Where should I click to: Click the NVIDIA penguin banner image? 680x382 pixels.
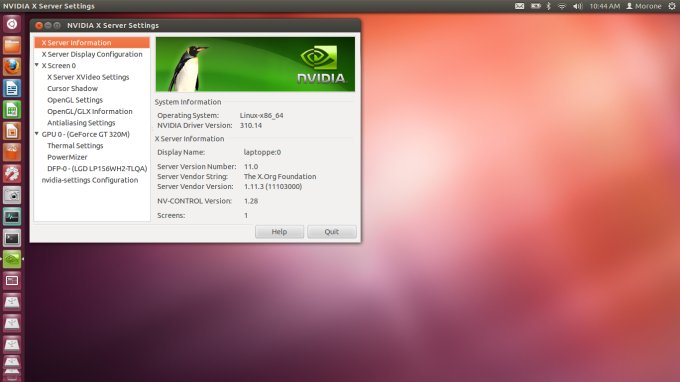tap(255, 64)
